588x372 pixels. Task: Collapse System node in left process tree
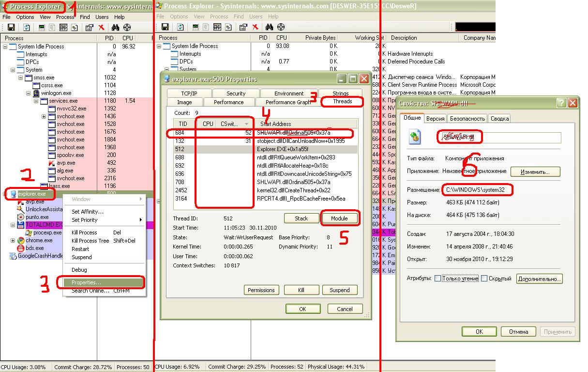pos(13,70)
